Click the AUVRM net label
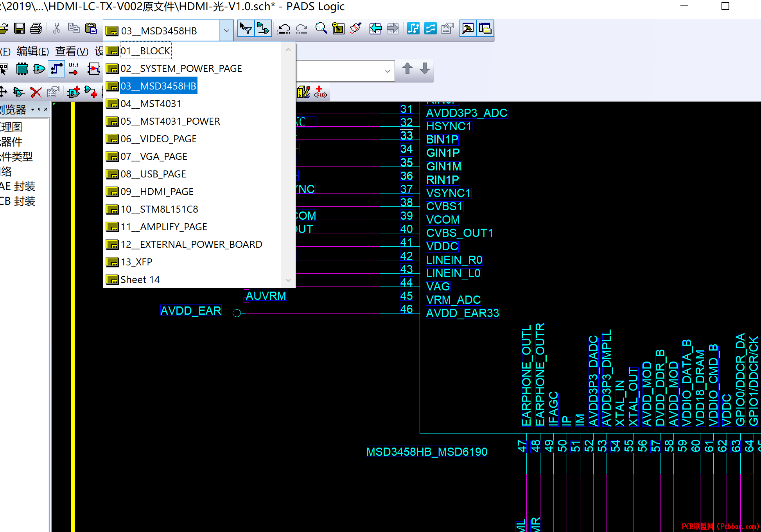 [266, 296]
